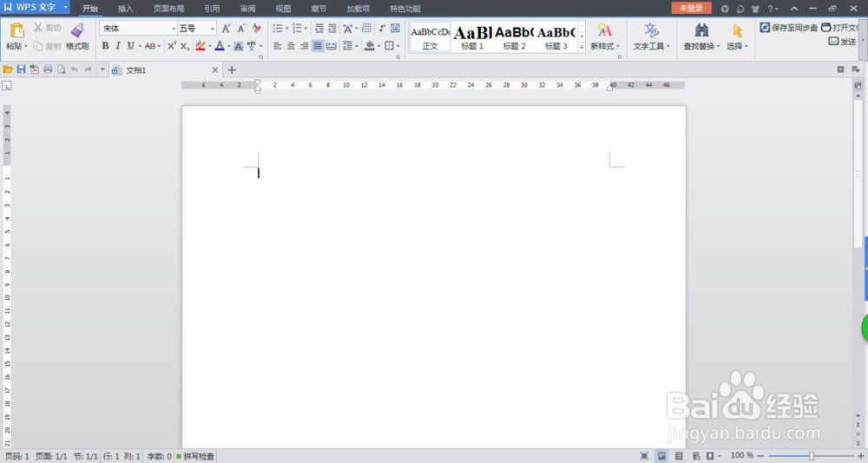Click the redo arrow icon
This screenshot has width=868, height=463.
pyautogui.click(x=88, y=69)
